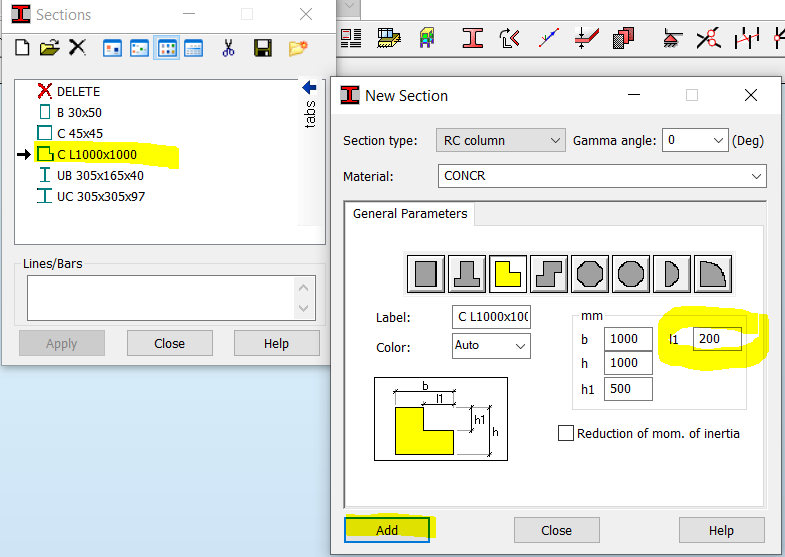Click Lines/Bars scrollbar down arrow
Viewport: 785px width, 557px height.
click(303, 308)
